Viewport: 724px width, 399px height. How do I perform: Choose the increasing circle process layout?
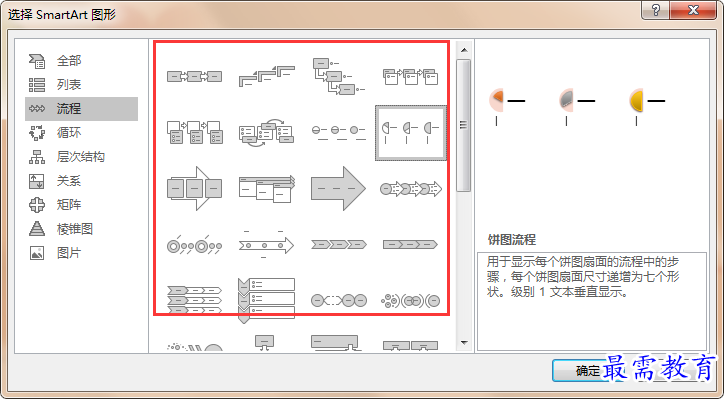click(338, 133)
